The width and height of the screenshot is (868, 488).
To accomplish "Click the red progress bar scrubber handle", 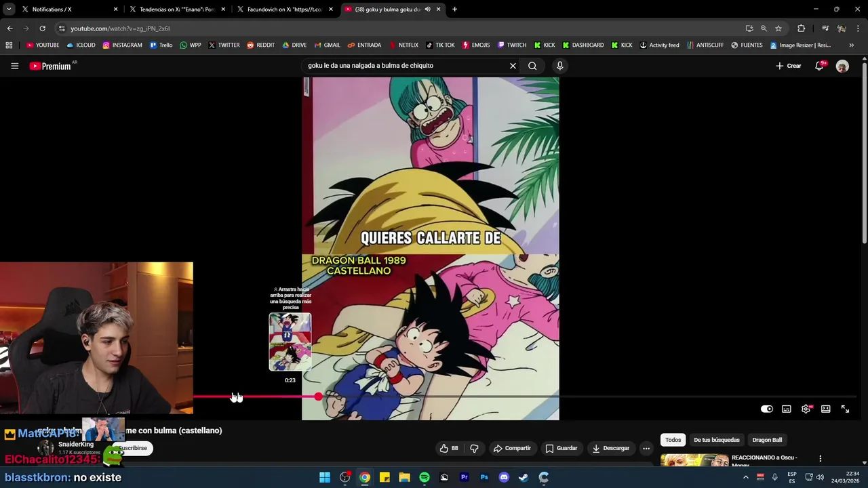I will pyautogui.click(x=318, y=396).
